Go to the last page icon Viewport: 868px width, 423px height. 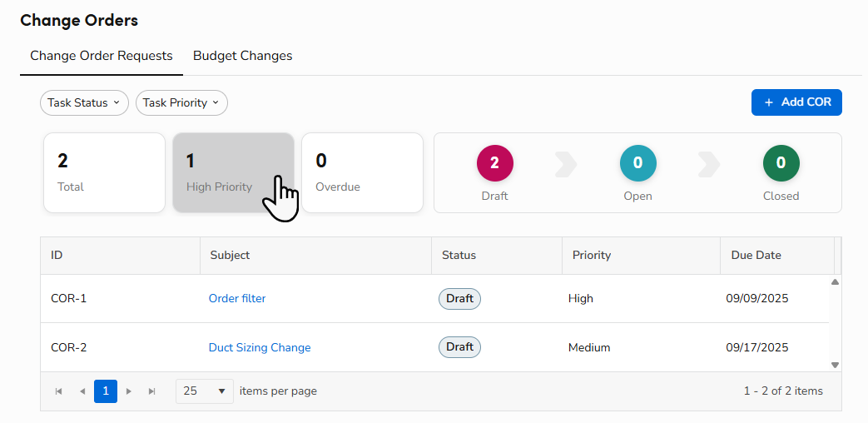pos(152,391)
